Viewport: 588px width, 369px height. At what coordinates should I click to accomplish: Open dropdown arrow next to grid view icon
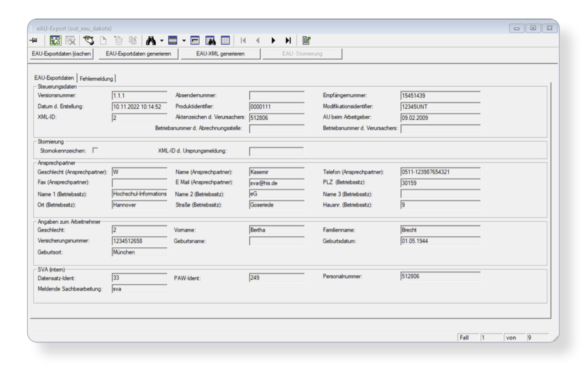click(183, 41)
